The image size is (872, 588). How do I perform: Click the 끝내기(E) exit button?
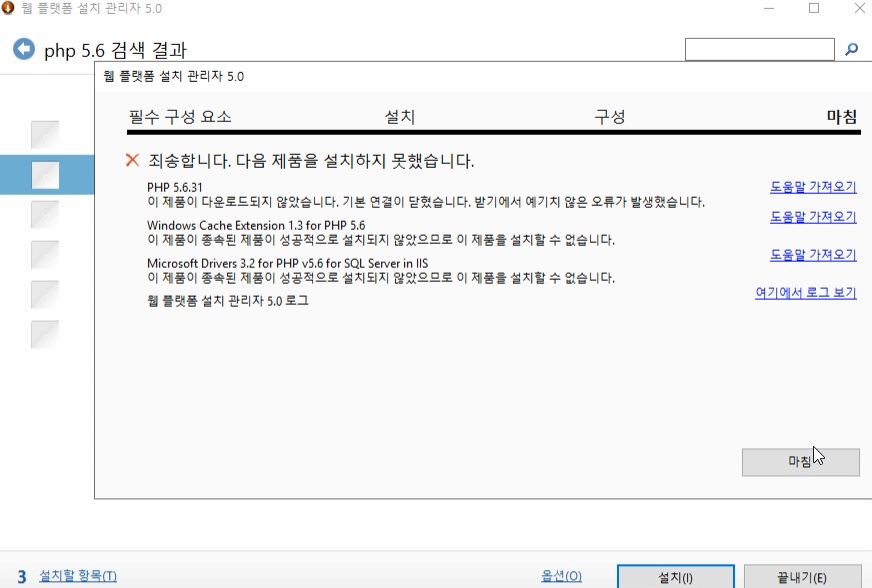[802, 577]
